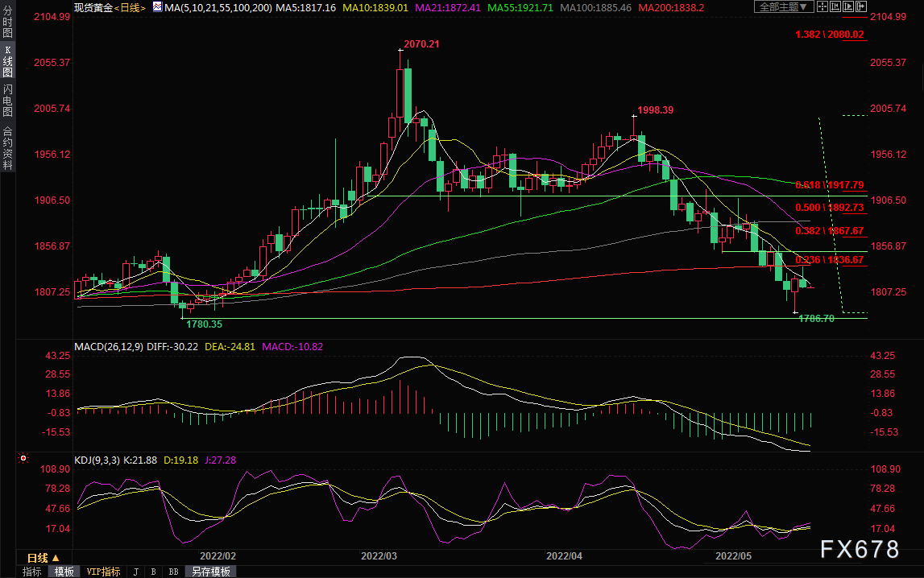Switch to the 指标 bottom tab
The height and width of the screenshot is (578, 924).
pyautogui.click(x=32, y=572)
